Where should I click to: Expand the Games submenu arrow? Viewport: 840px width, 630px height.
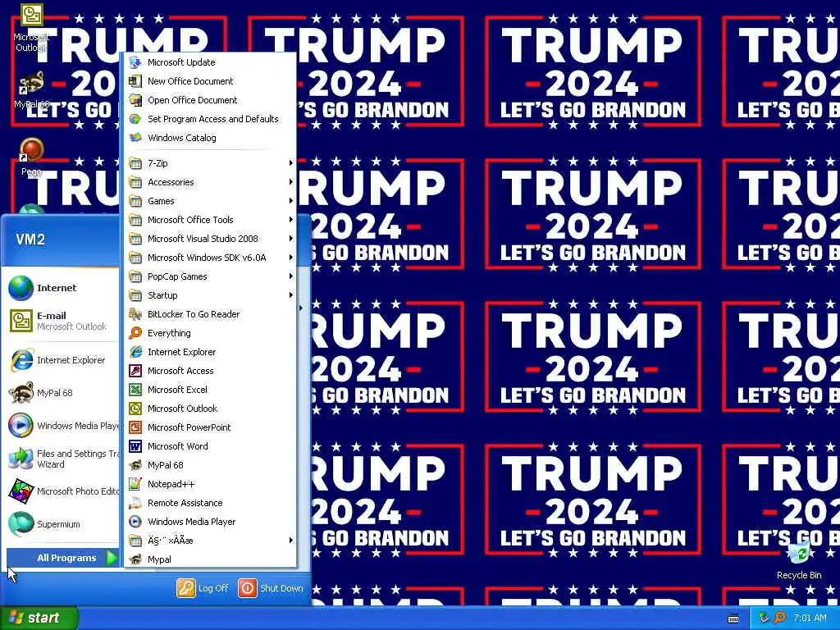pos(291,201)
